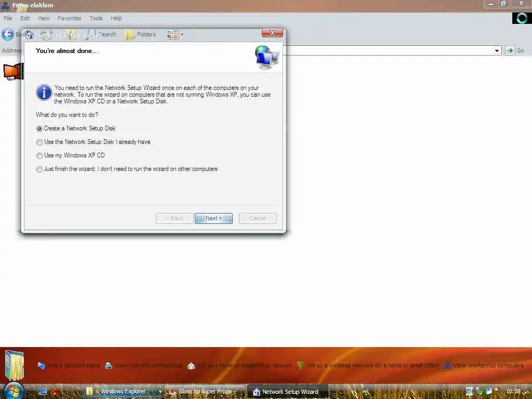Screen dimensions: 532x399
Task: Click the green Go arrow button
Action: pos(510,50)
